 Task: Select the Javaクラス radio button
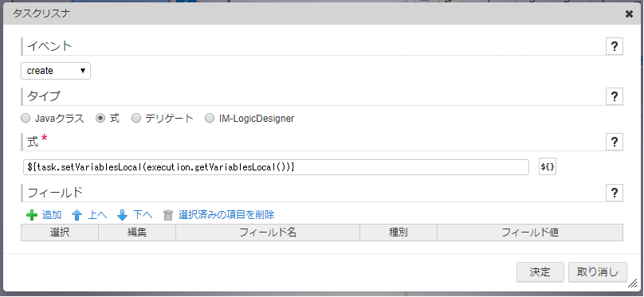(26, 119)
